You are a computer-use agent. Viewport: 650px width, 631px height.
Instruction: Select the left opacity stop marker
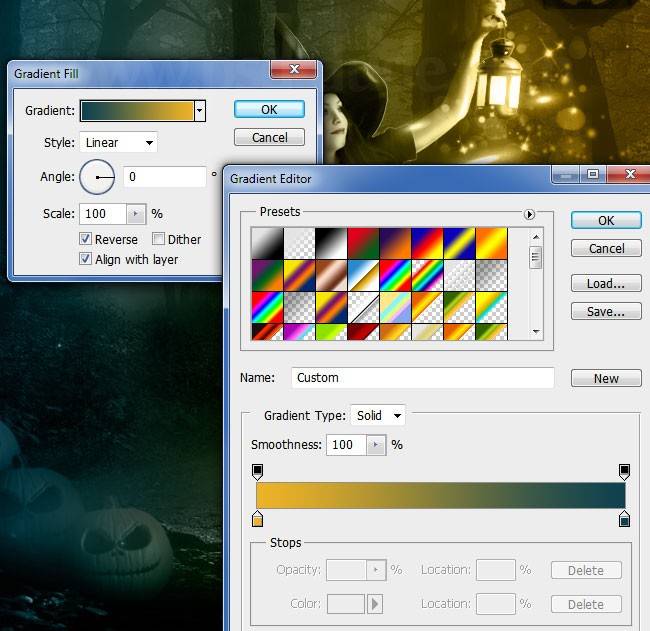[x=257, y=471]
